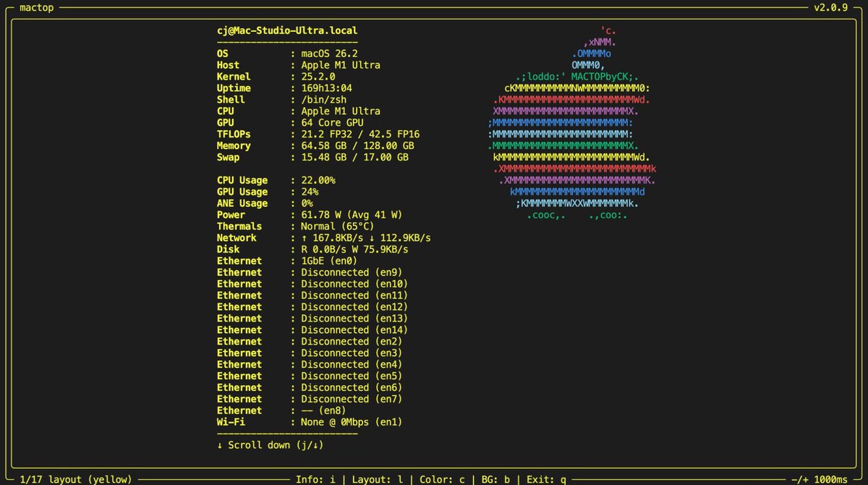This screenshot has height=485, width=868.
Task: Click the Uptime value '169h13:04'
Action: 327,88
